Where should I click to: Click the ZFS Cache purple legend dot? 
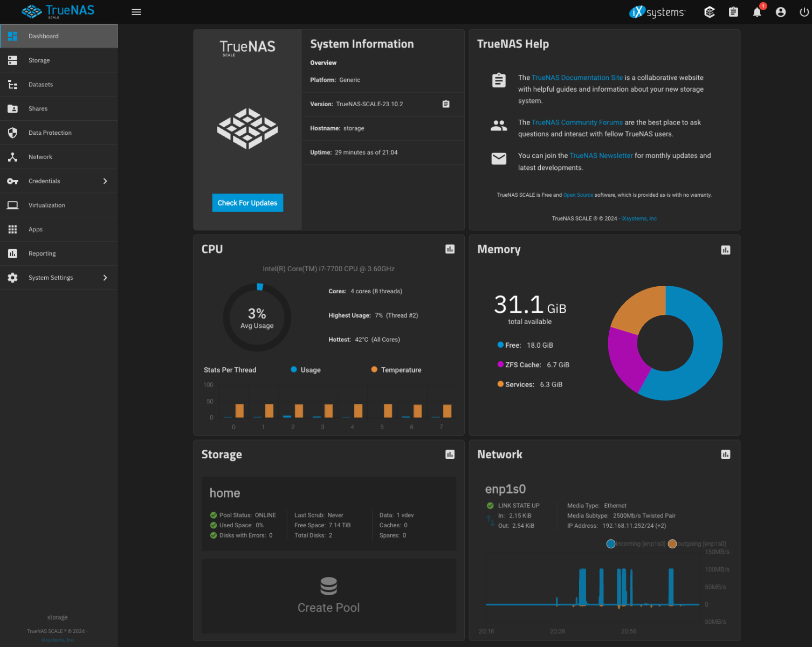(500, 364)
